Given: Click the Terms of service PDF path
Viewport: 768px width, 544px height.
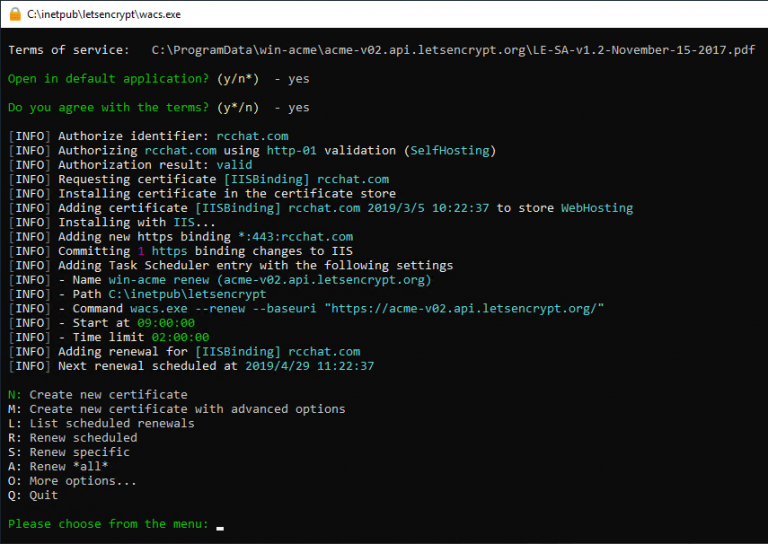Looking at the screenshot, I should (x=451, y=50).
